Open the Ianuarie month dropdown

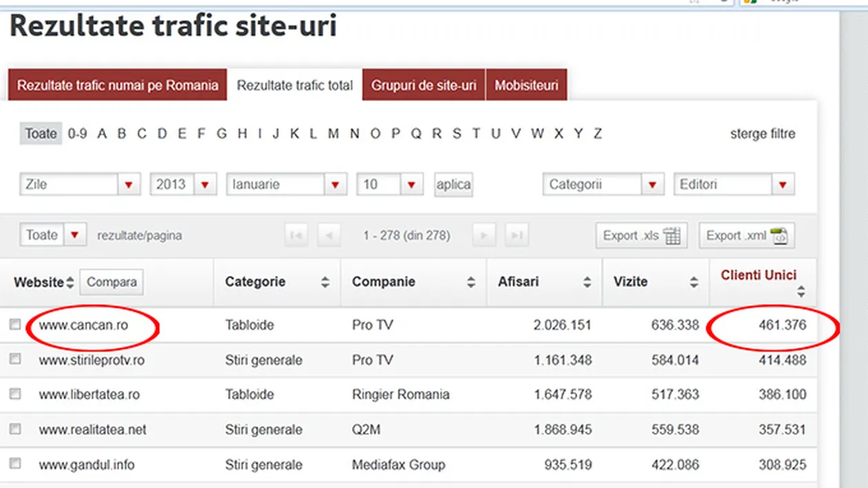coord(335,184)
